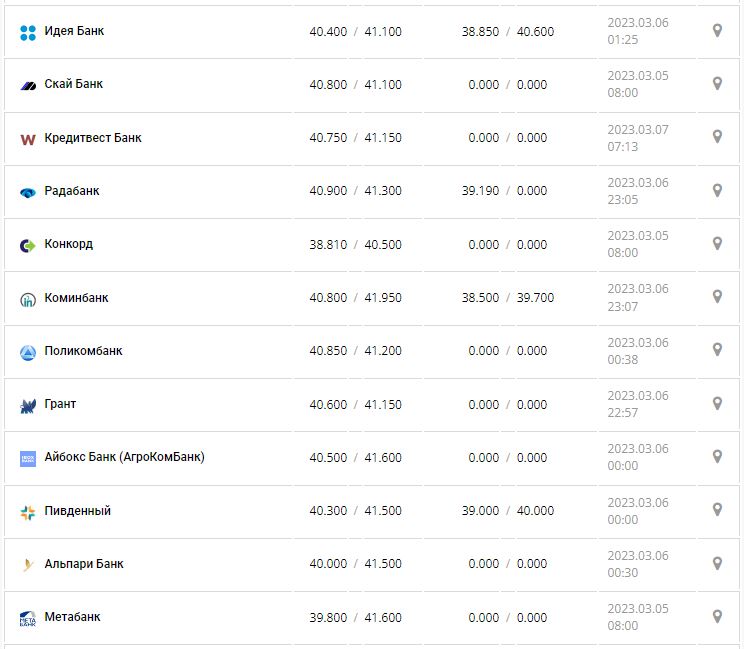Click the map pin in Радабанк row
Screen dimensions: 744x649
click(x=717, y=190)
